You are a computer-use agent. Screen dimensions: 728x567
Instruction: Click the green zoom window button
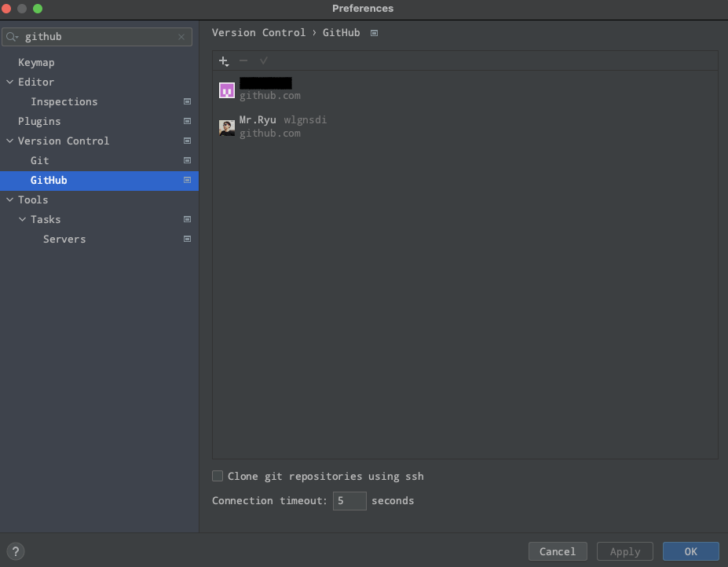click(x=38, y=9)
